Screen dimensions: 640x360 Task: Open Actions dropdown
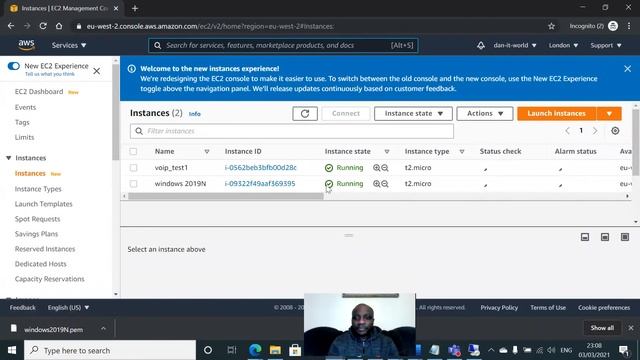[484, 113]
